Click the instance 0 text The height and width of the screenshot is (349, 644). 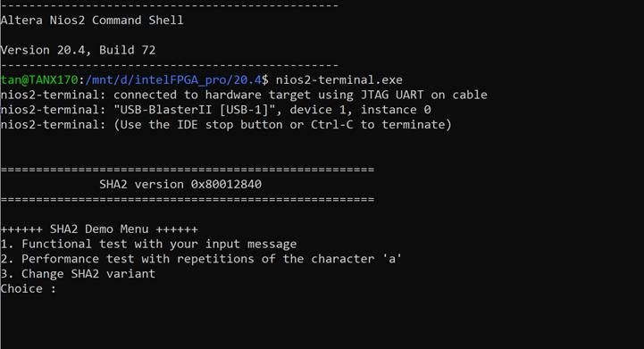396,110
